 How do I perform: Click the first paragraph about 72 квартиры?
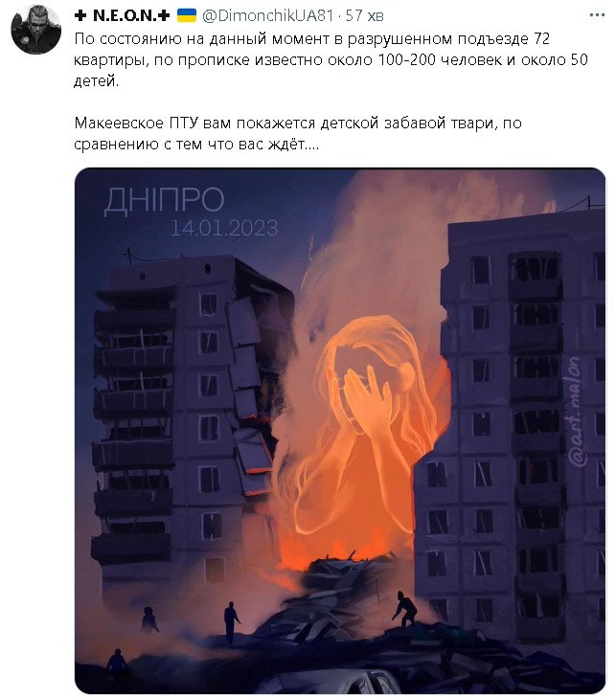tap(331, 60)
